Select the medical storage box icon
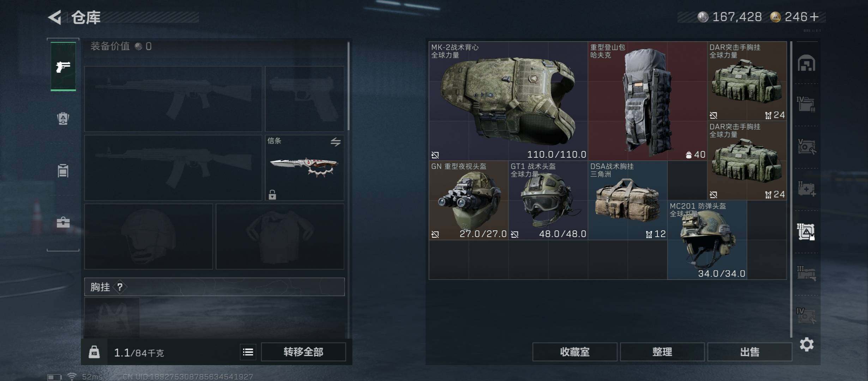Viewport: 868px width, 381px height. [807, 189]
